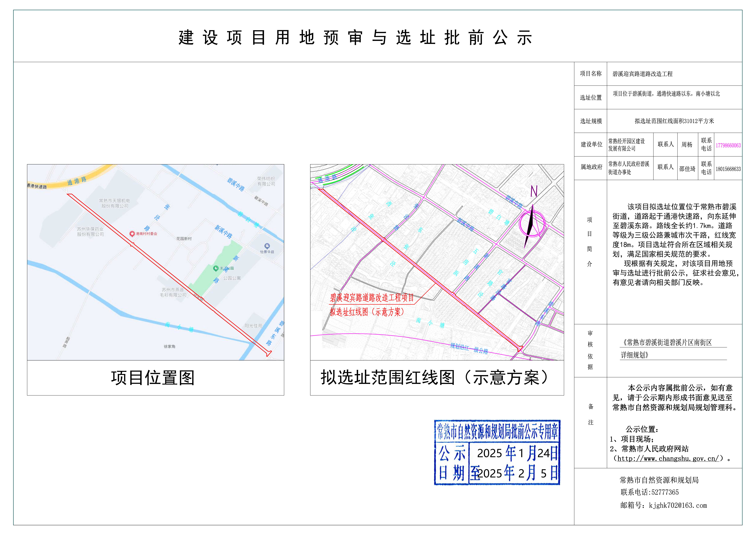The height and width of the screenshot is (535, 756).
Task: Click the project name 碧溪迎宾路道路改造工程
Action: (642, 74)
